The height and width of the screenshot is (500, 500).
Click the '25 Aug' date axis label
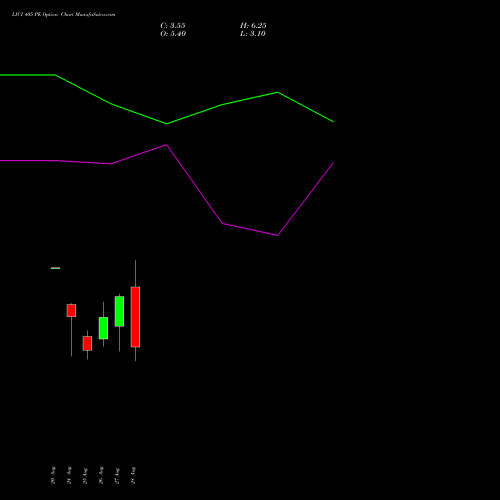pos(85,475)
